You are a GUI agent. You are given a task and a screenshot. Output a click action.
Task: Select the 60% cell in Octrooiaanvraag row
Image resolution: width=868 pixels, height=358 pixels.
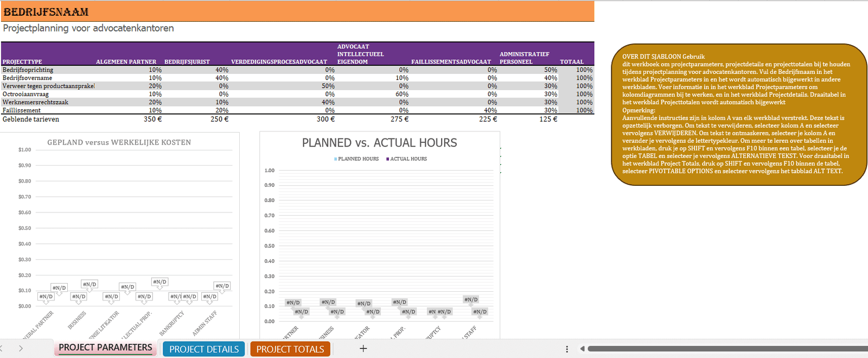(x=401, y=94)
